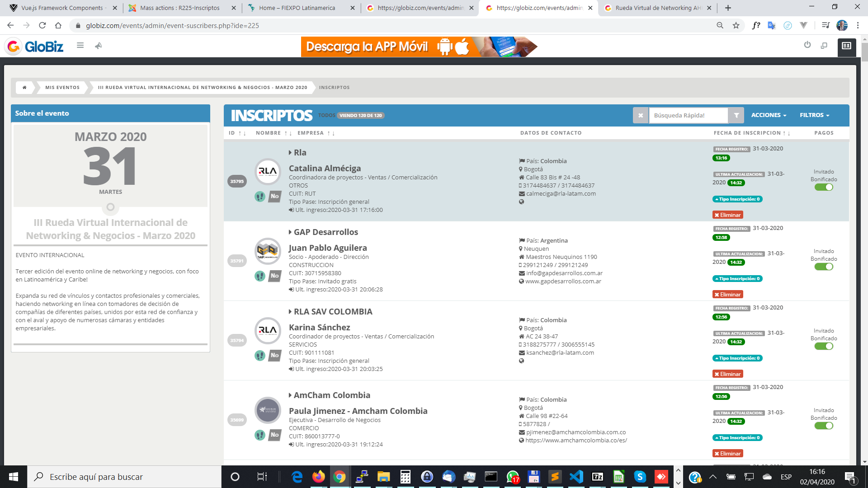Click the power logout icon
The image size is (868, 488).
tap(807, 45)
